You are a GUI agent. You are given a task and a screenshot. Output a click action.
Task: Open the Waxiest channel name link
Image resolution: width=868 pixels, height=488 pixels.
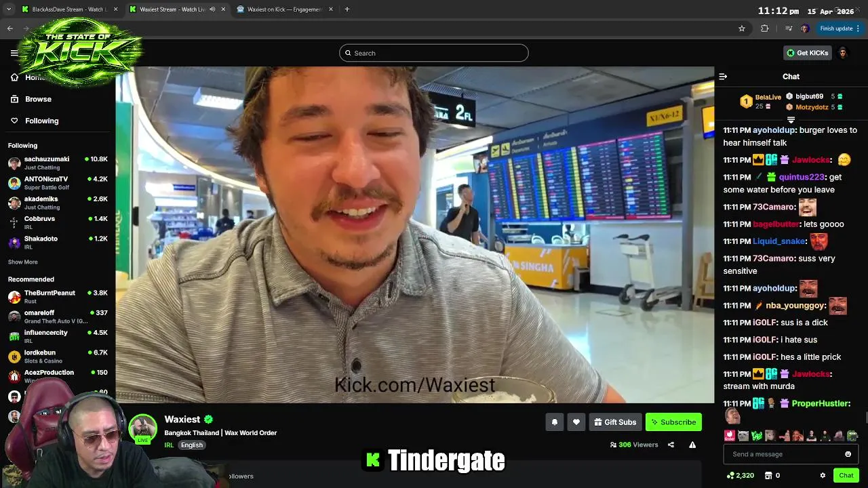(182, 420)
